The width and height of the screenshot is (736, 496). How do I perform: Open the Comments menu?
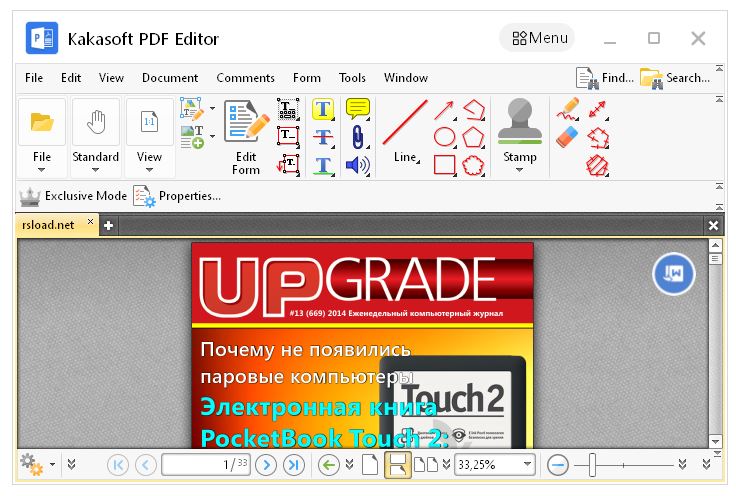click(x=245, y=78)
